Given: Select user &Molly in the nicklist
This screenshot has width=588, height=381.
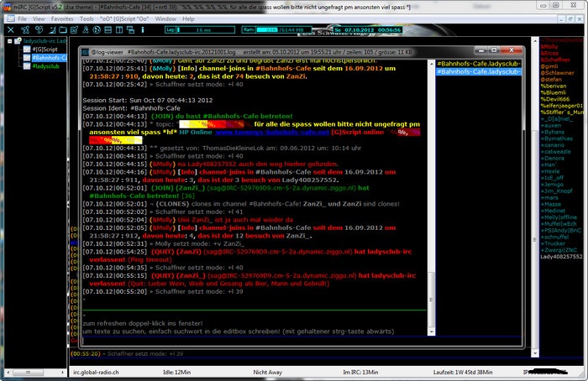Looking at the screenshot, I should pyautogui.click(x=549, y=47).
